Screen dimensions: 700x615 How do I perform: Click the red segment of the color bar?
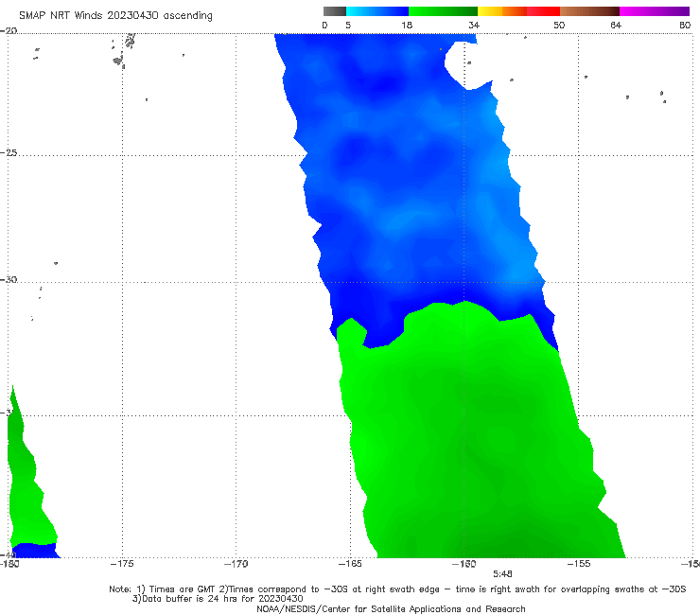(543, 11)
